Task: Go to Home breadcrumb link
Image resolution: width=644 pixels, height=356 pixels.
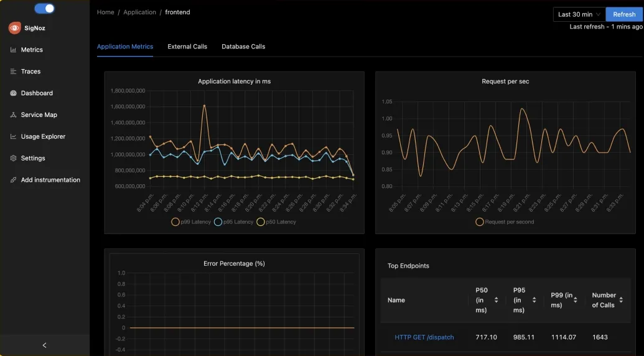Action: point(106,12)
